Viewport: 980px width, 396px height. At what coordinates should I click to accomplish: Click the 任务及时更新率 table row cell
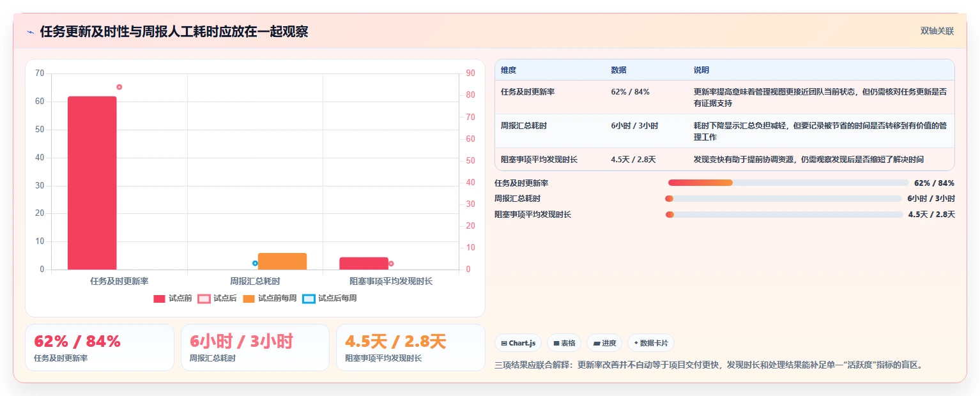[x=528, y=92]
